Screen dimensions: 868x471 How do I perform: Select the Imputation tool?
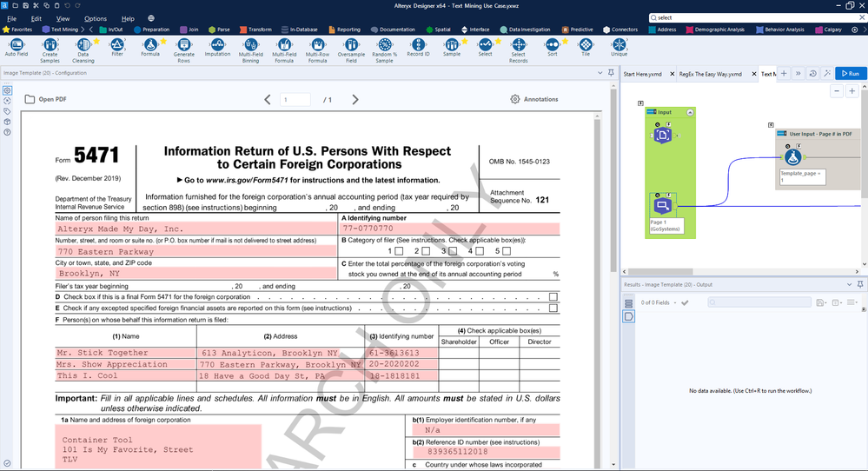point(217,48)
